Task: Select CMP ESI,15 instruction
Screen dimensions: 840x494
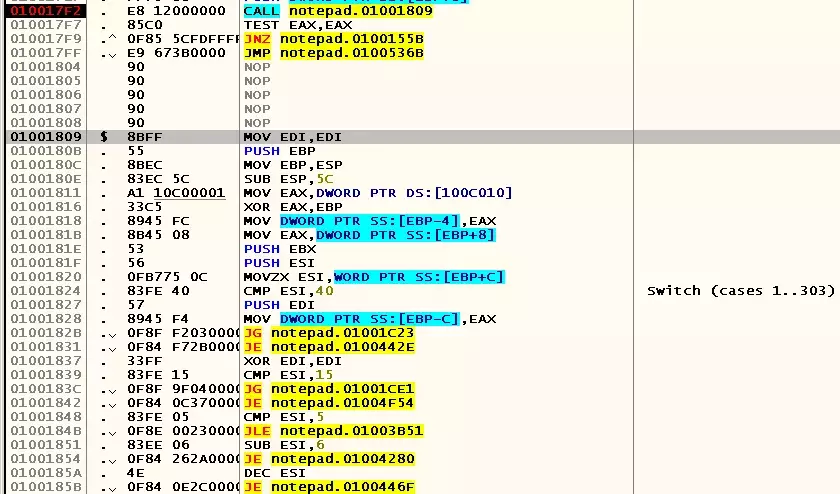Action: (x=288, y=375)
